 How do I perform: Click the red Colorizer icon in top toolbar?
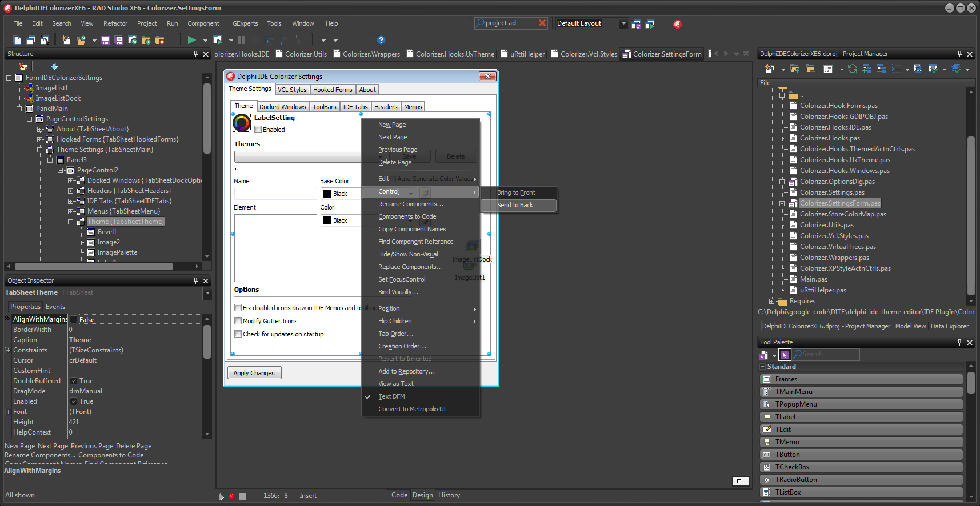677,24
